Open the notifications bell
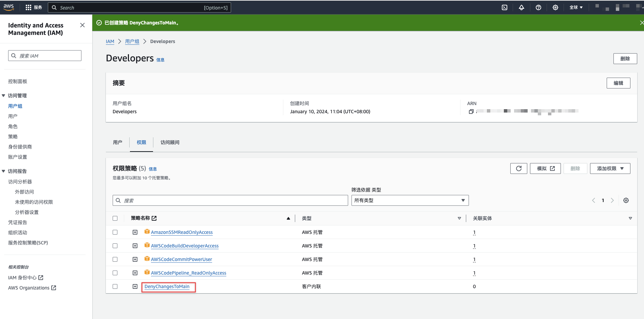The width and height of the screenshot is (644, 319). (522, 7)
